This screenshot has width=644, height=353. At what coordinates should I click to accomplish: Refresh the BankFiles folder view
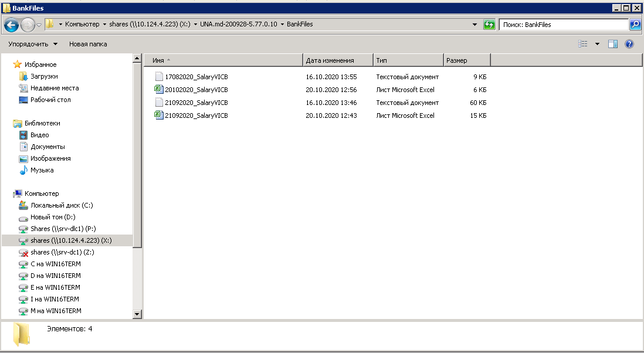pos(489,25)
